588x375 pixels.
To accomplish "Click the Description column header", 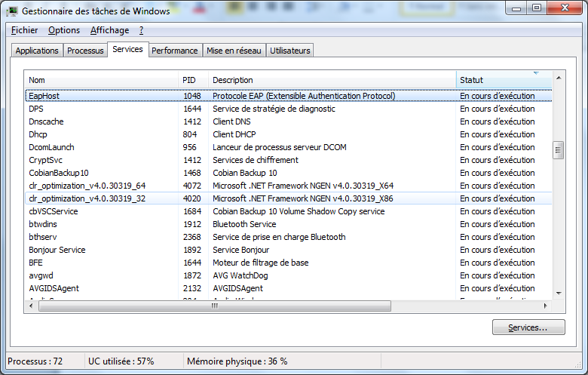I will pyautogui.click(x=332, y=80).
